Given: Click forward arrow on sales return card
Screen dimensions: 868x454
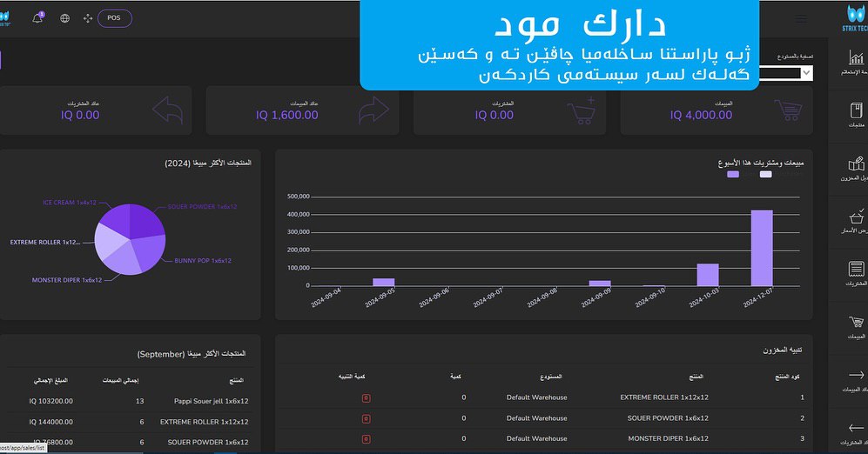Looking at the screenshot, I should [x=373, y=110].
